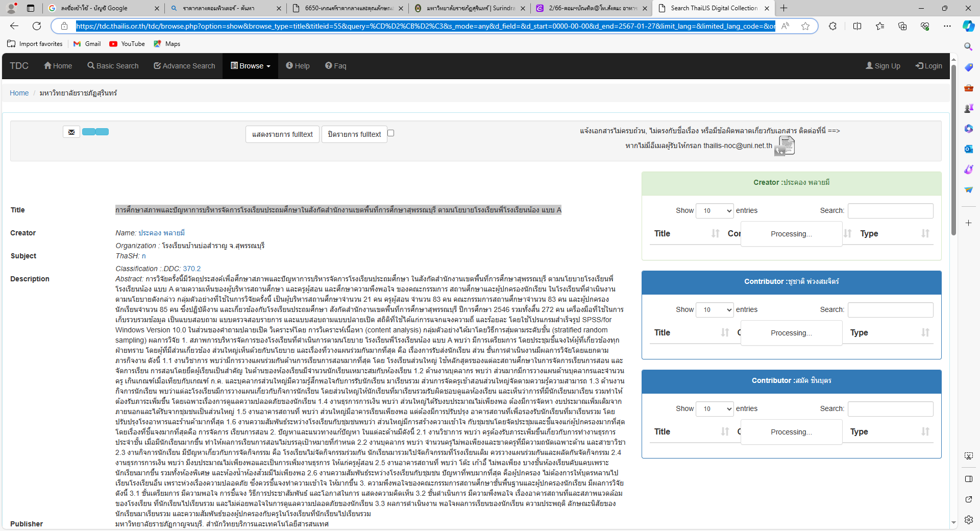Open browser extensions puzzle icon

(832, 26)
